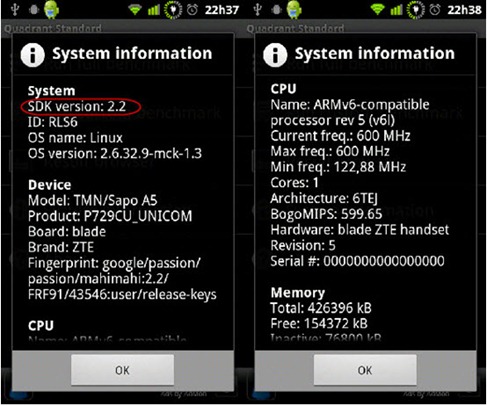Tap the green Android icon on the 22h37 status bar
This screenshot has height=406, width=487.
coord(52,9)
